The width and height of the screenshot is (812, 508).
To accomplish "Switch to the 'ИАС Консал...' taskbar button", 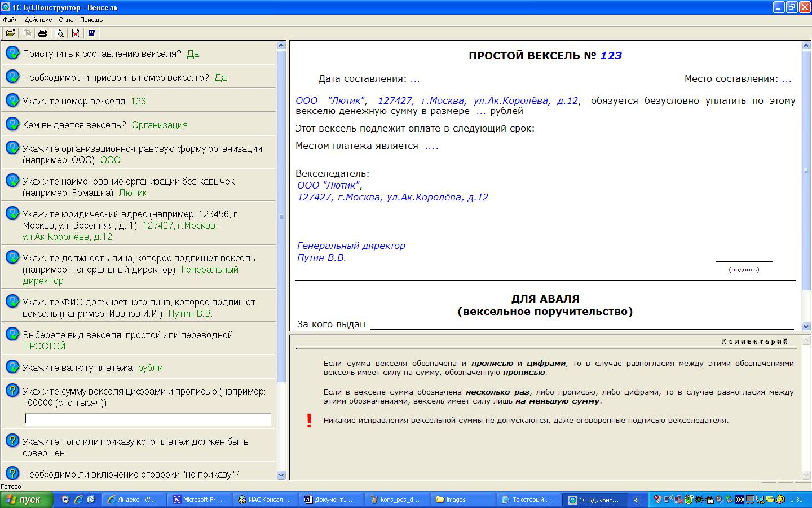I will click(x=264, y=500).
